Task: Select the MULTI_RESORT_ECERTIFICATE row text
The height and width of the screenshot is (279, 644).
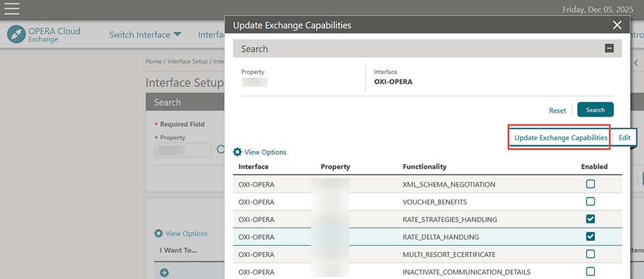Action: 449,255
